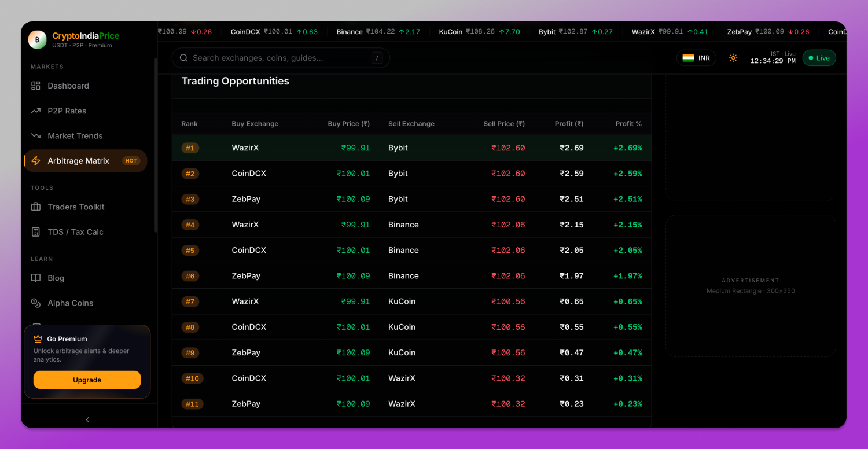
Task: Click the Sell Price (₹) column header
Action: 504,124
